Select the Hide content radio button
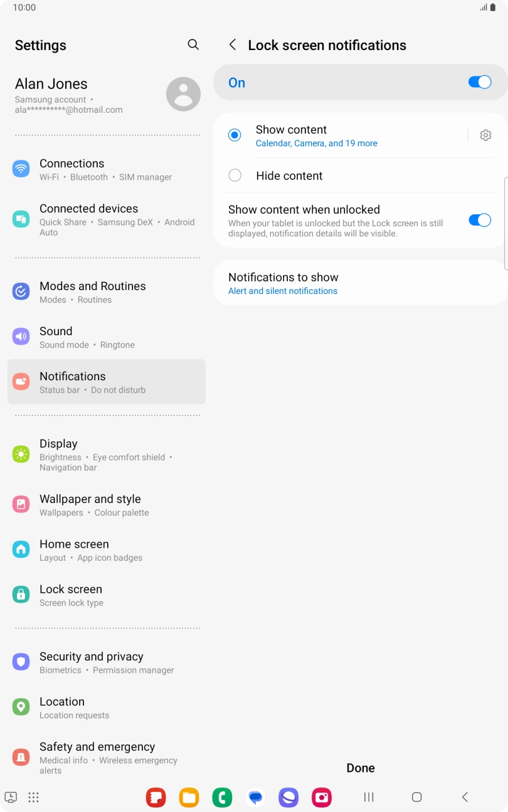The image size is (508, 812). click(x=235, y=175)
